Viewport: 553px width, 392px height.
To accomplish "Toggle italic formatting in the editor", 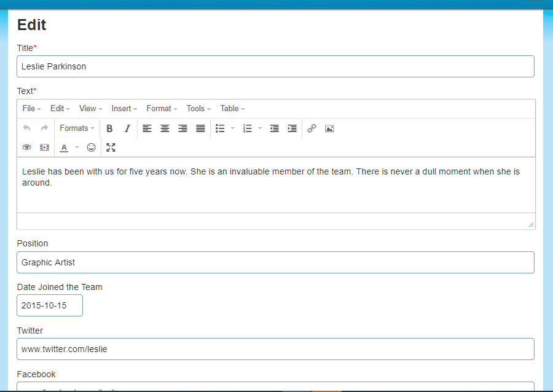I will pos(127,128).
